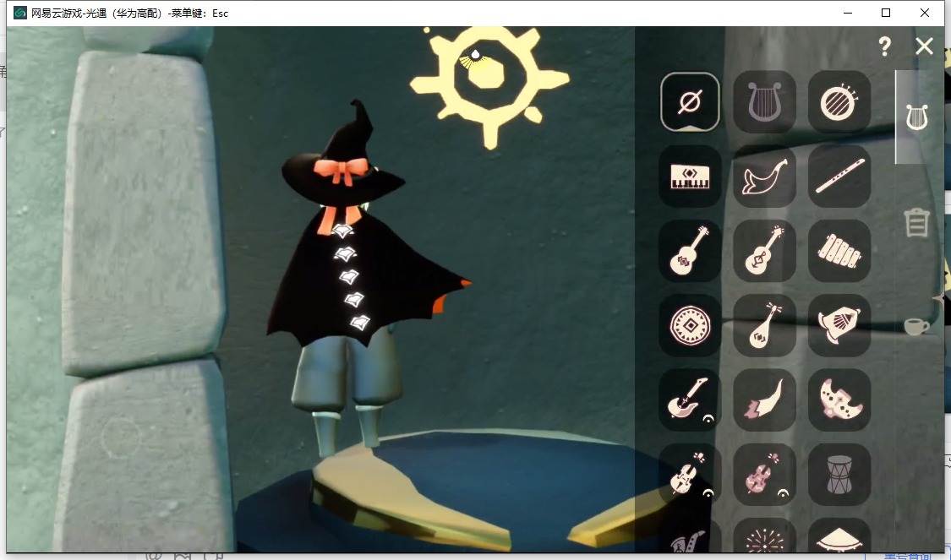
Task: Choose the harp in the instrument grid
Action: tap(764, 102)
